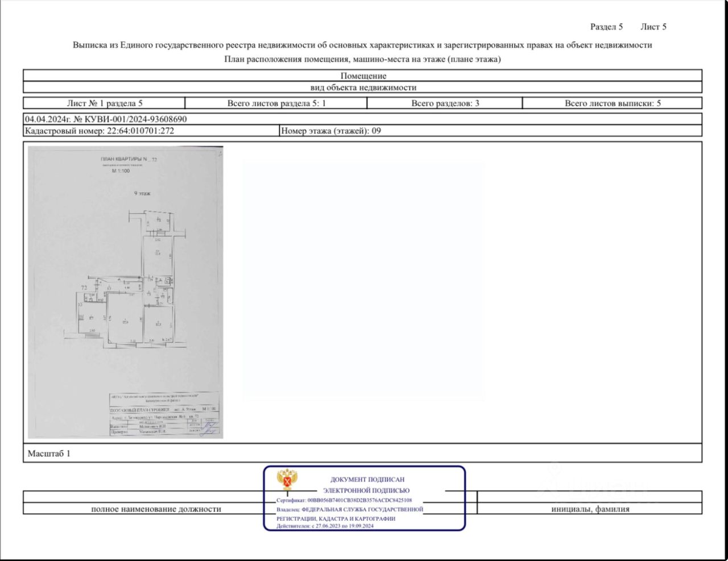This screenshot has height=561, width=728.
Task: Click the "полное наименование должности" label
Action: pyautogui.click(x=156, y=509)
